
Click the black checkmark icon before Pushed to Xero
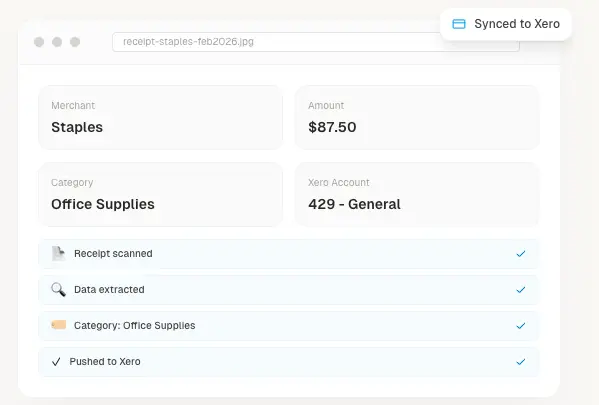coord(56,361)
